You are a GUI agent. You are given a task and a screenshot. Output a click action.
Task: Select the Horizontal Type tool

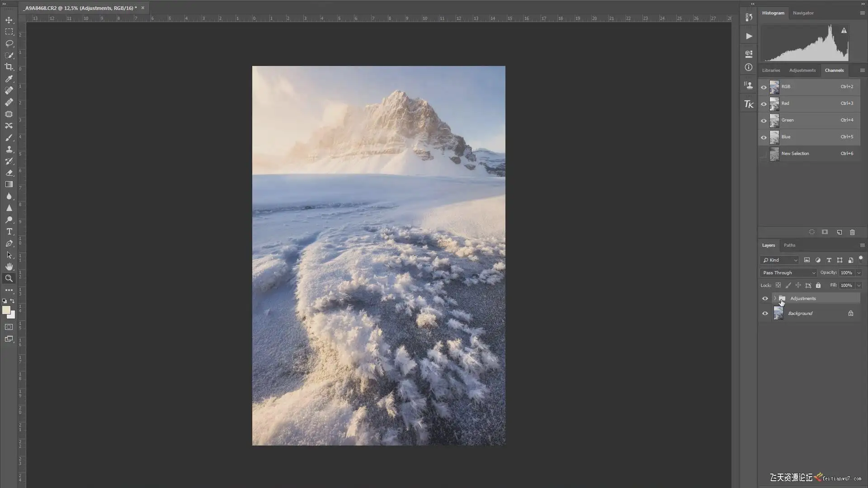point(9,231)
